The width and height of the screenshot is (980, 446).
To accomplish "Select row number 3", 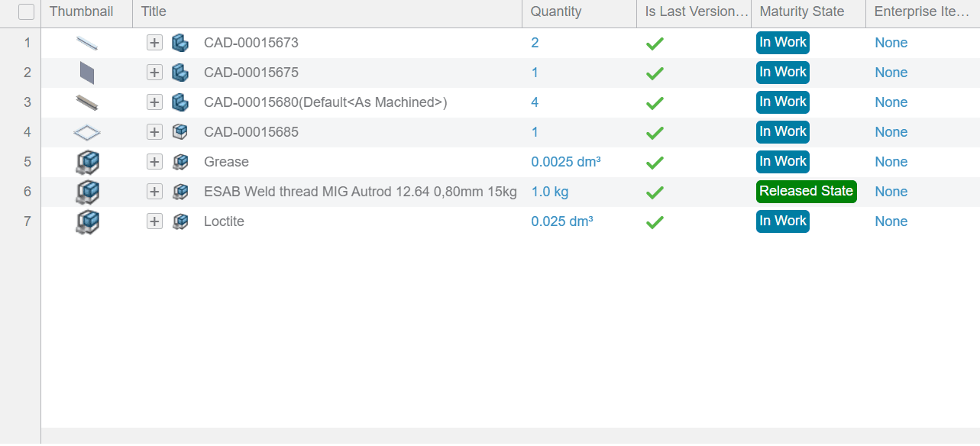I will [27, 102].
